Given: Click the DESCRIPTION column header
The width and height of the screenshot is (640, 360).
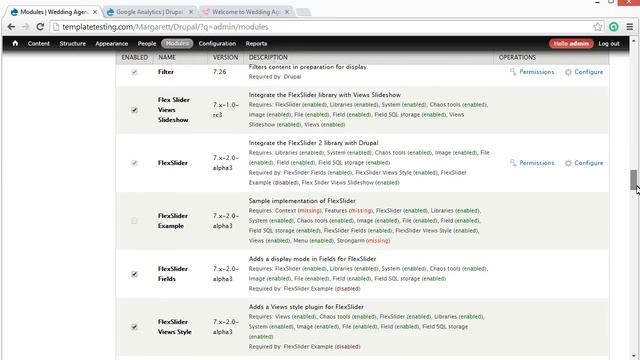Looking at the screenshot, I should pyautogui.click(x=268, y=58).
